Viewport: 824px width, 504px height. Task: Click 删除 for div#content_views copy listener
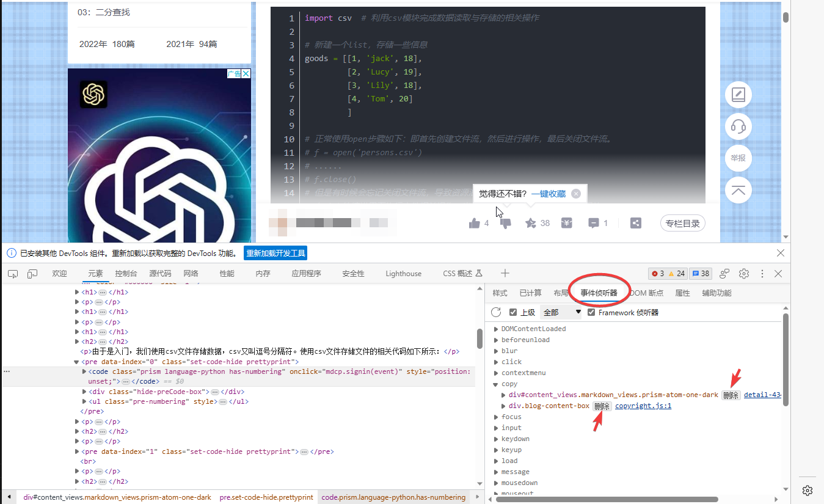pos(731,395)
